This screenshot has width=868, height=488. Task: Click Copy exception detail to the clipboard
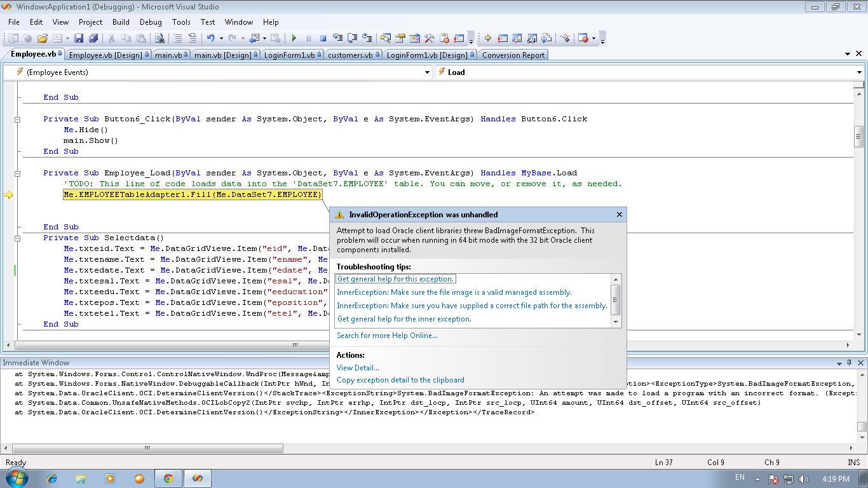click(400, 380)
